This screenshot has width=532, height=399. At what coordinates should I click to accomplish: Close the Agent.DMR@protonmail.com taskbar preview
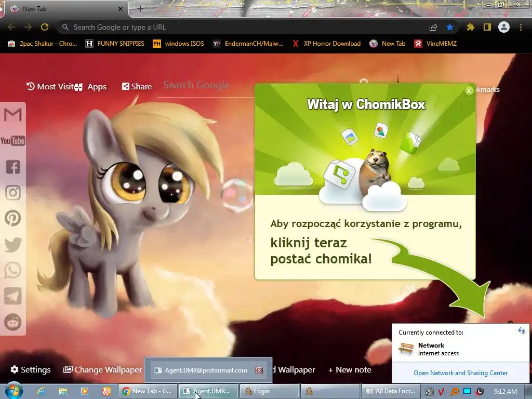point(259,370)
